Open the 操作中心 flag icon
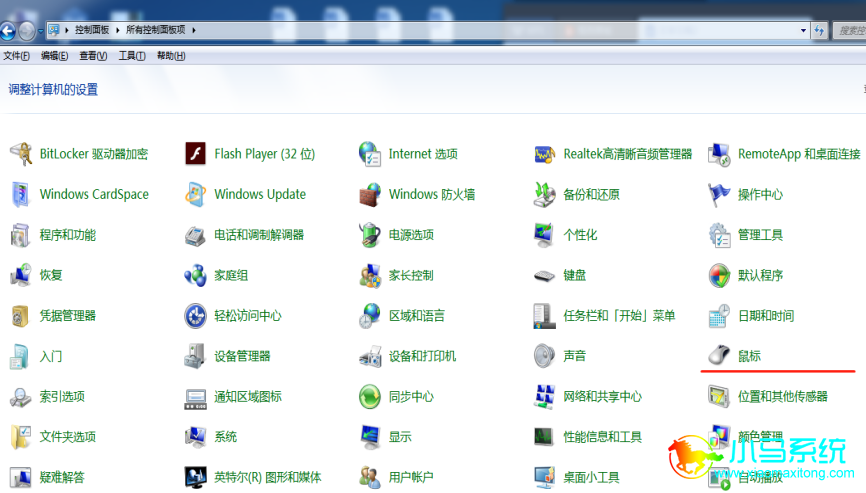Image resolution: width=866 pixels, height=493 pixels. tap(719, 194)
